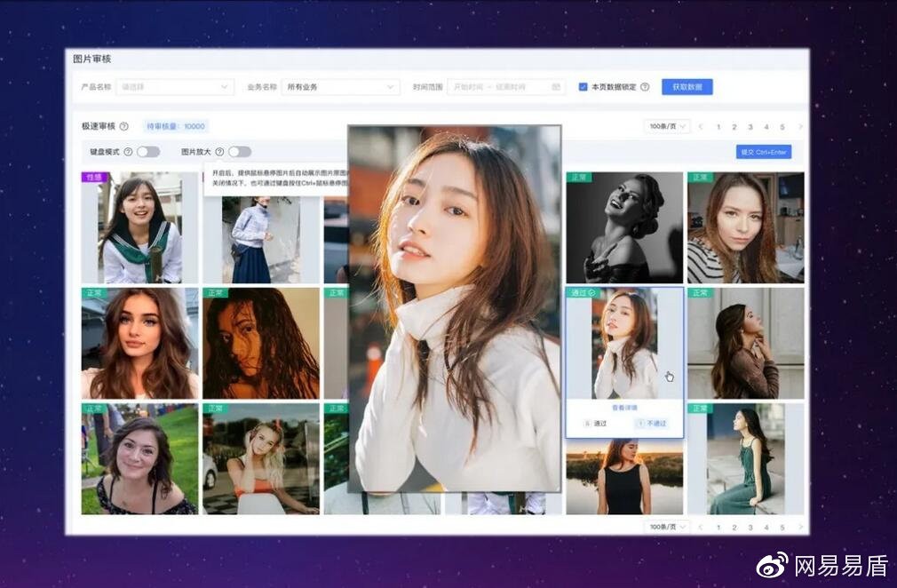This screenshot has width=897, height=588.
Task: Go to next page using top pagination arrow
Action: (x=800, y=127)
